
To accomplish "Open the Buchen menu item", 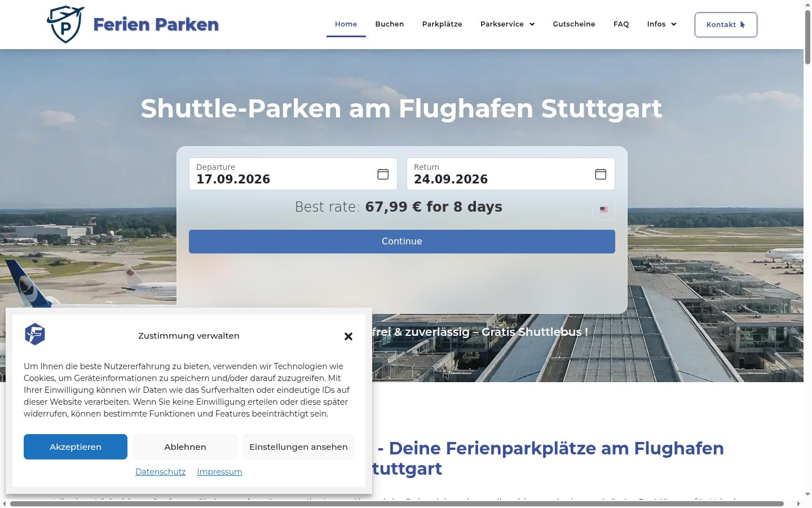I will [x=390, y=24].
